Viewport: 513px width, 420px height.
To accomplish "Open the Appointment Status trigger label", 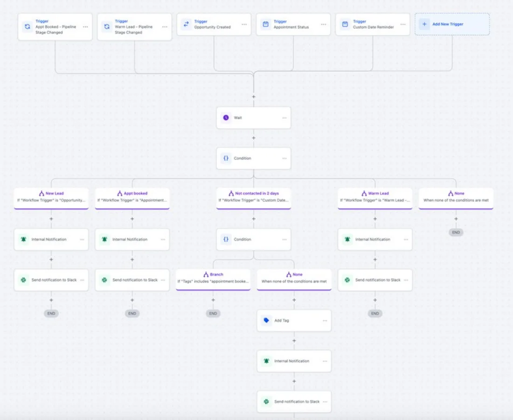I will click(291, 27).
